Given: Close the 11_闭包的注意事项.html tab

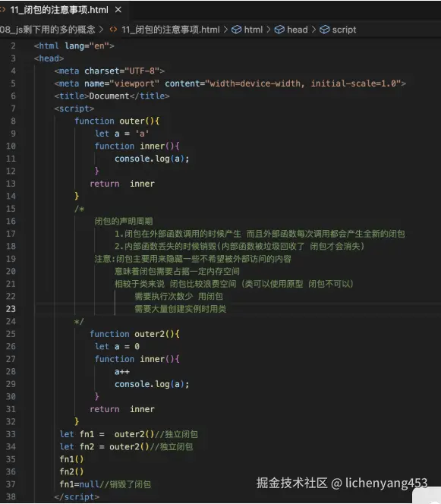Looking at the screenshot, I should tap(118, 10).
